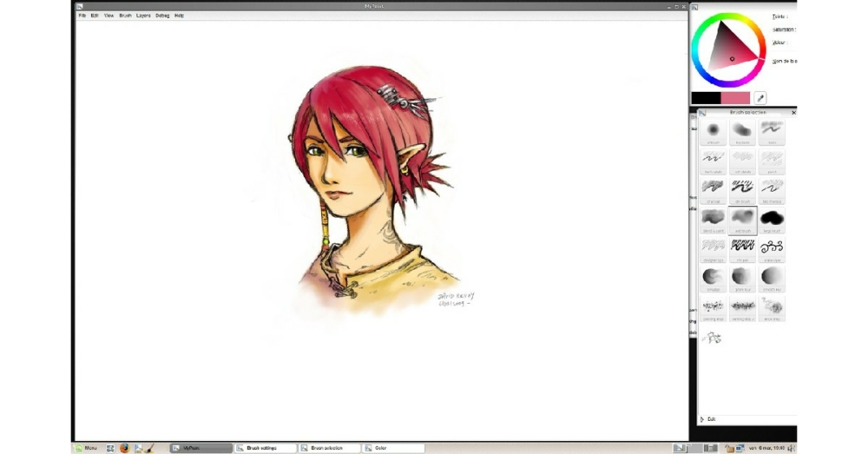Choose the pencil brush preset

[x=771, y=162]
